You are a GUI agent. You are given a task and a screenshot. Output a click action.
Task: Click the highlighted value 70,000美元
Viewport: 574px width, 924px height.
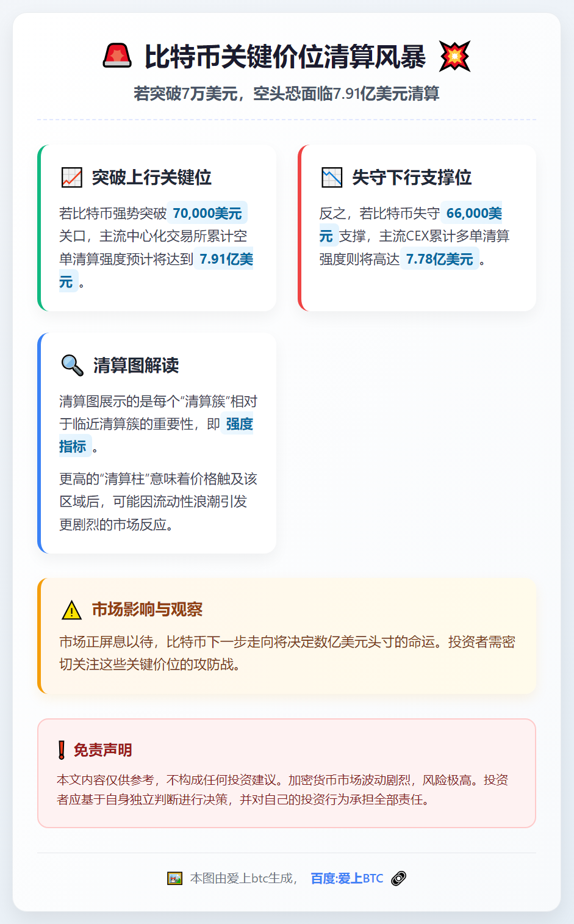(x=207, y=213)
